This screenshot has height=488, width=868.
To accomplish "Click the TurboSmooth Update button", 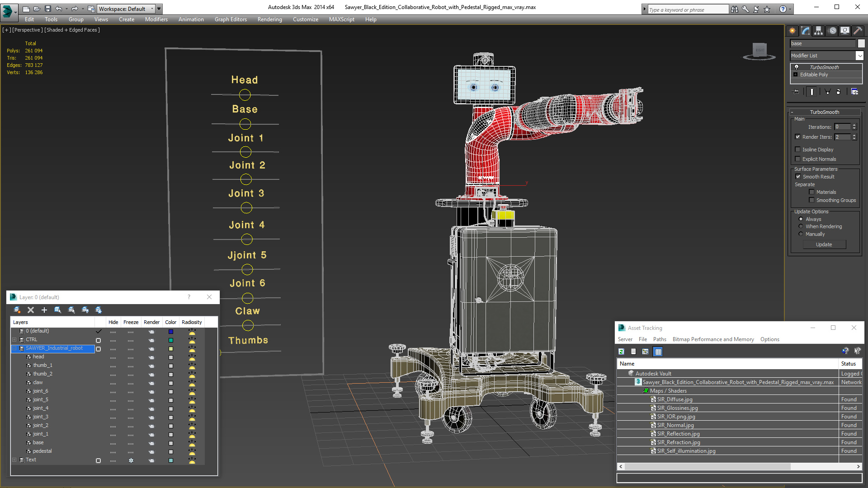I will tap(824, 244).
